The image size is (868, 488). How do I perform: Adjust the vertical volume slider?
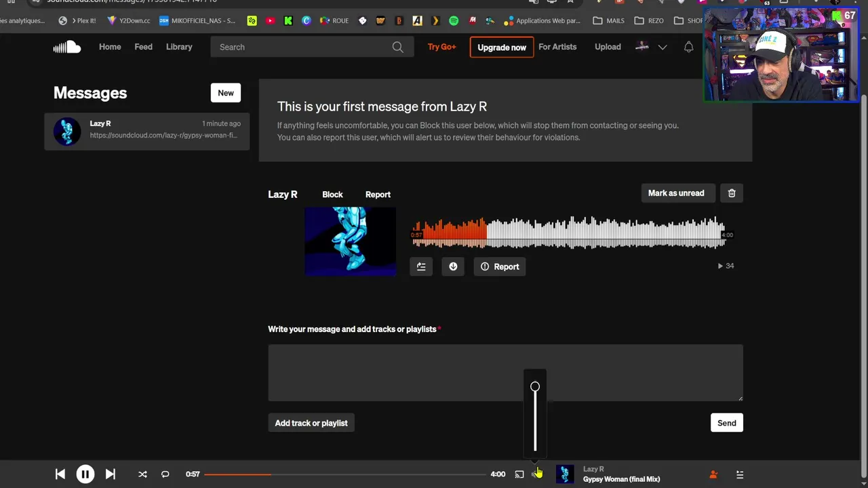coord(535,416)
